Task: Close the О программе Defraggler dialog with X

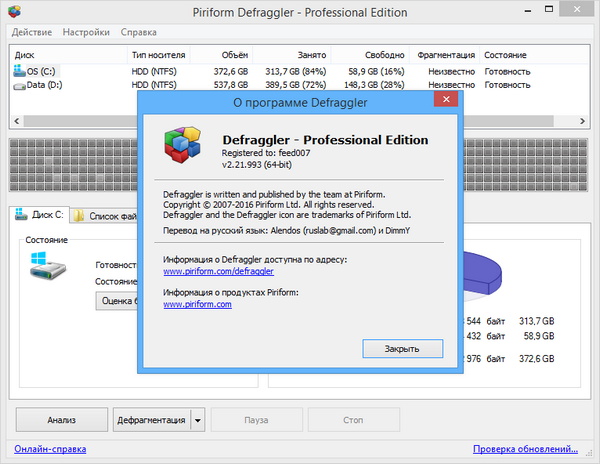Action: [440, 100]
